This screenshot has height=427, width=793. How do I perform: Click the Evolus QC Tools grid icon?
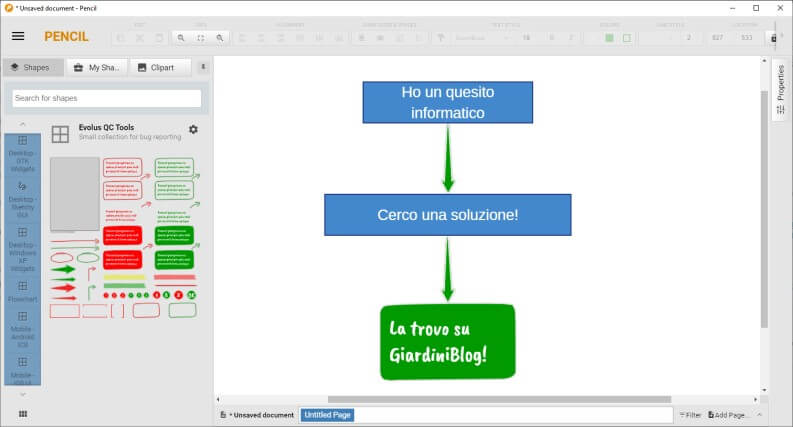coord(60,134)
